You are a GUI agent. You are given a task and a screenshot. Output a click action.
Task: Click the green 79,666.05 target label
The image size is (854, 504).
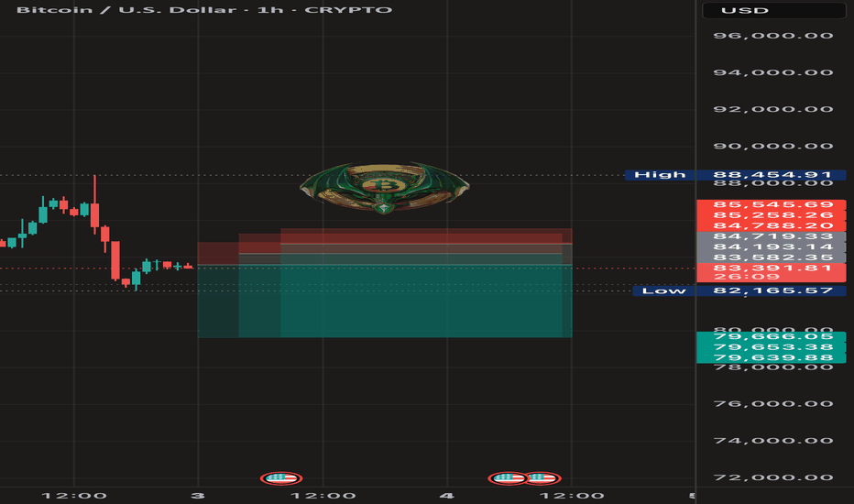tap(772, 336)
